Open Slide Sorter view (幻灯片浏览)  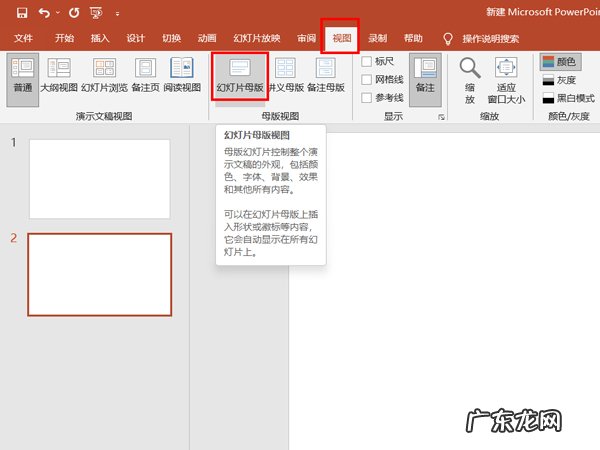[104, 75]
